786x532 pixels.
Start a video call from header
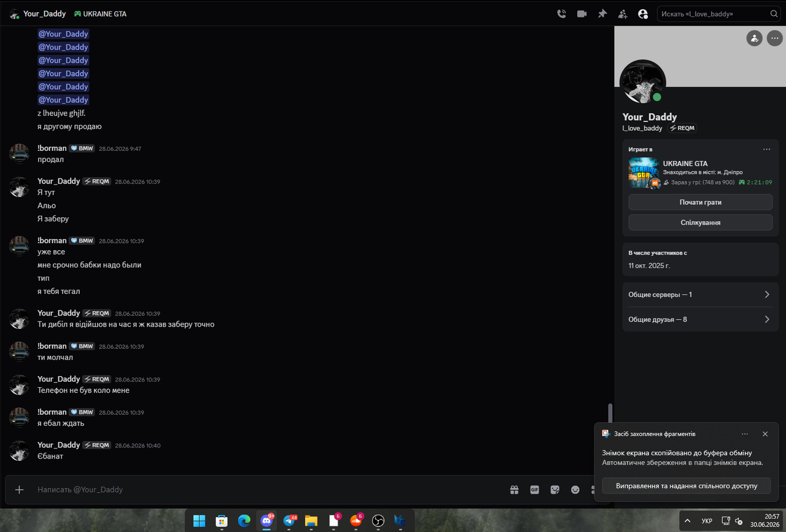pyautogui.click(x=582, y=13)
